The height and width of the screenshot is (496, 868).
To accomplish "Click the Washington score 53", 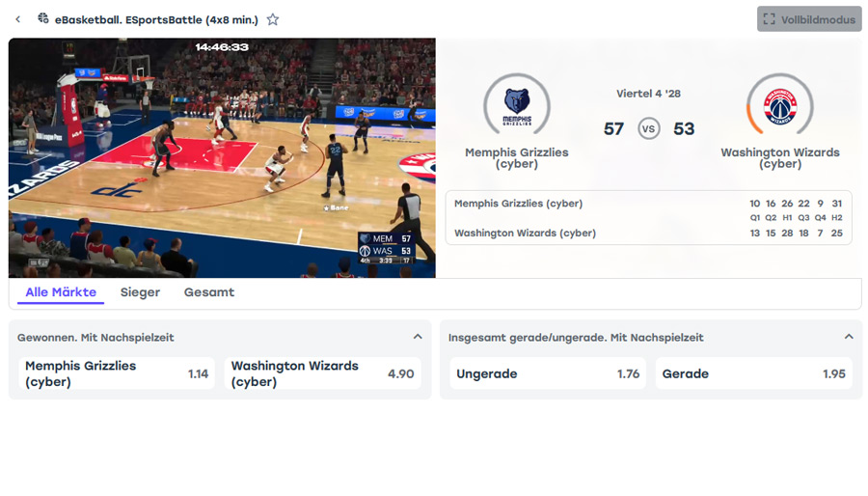I will (684, 129).
